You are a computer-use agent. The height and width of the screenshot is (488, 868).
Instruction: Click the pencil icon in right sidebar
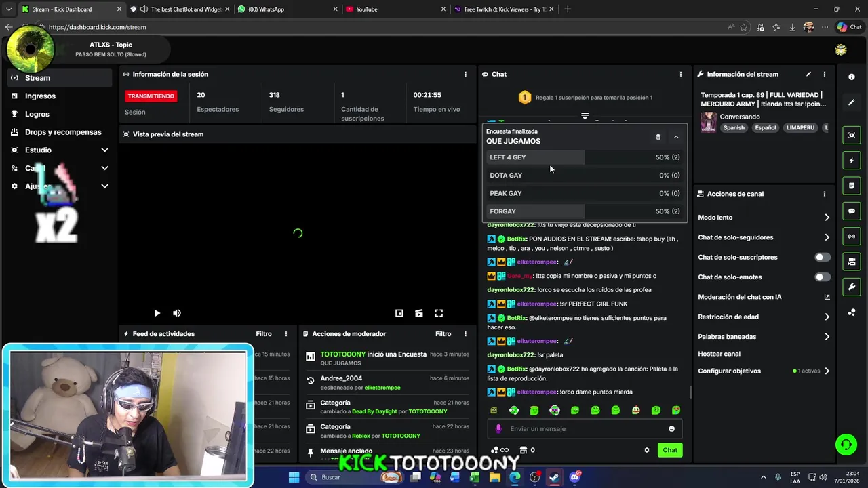tap(852, 102)
